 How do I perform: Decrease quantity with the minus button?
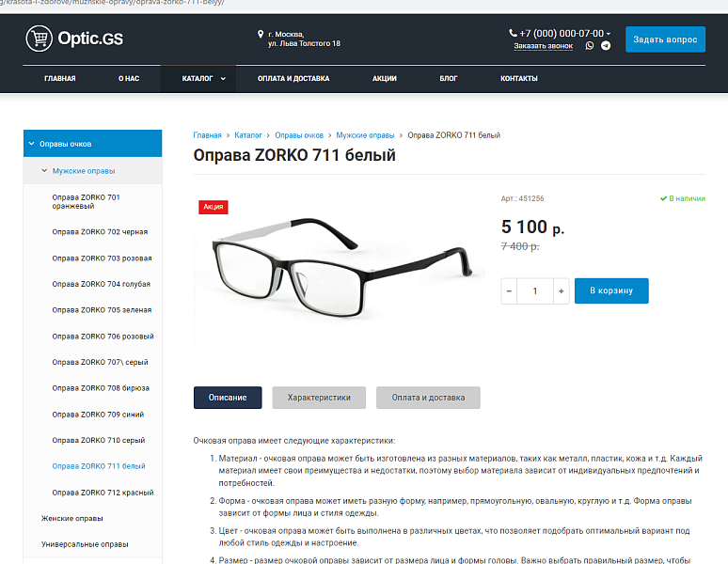click(x=510, y=291)
